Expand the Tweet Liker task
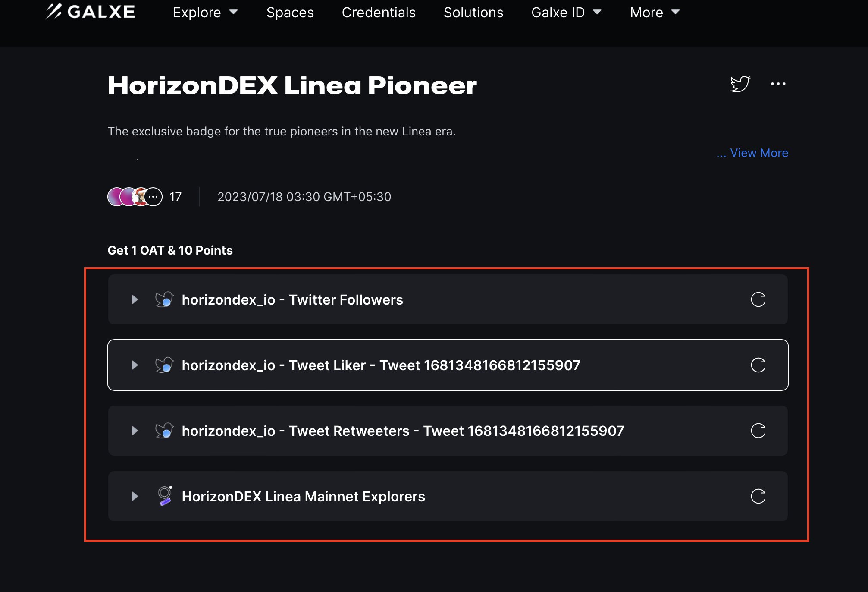 [x=135, y=365]
